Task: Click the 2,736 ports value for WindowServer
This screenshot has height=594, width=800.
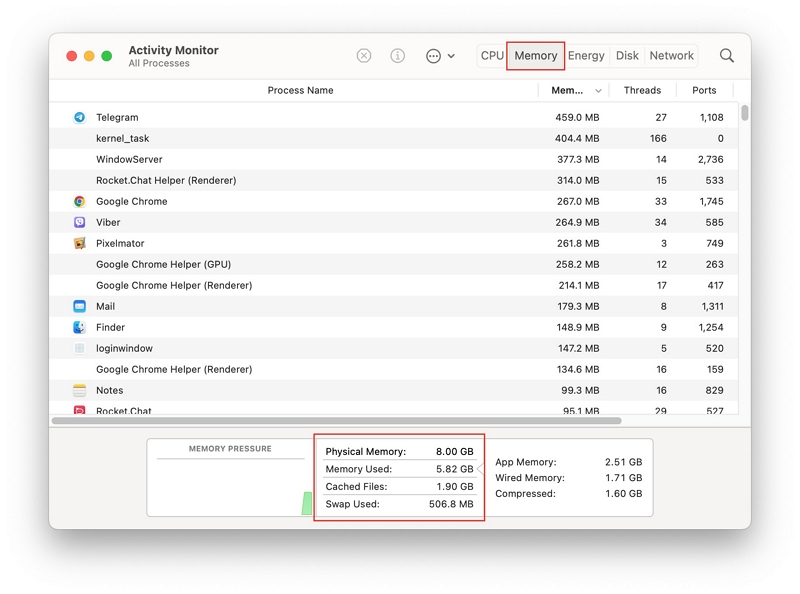Action: click(710, 159)
